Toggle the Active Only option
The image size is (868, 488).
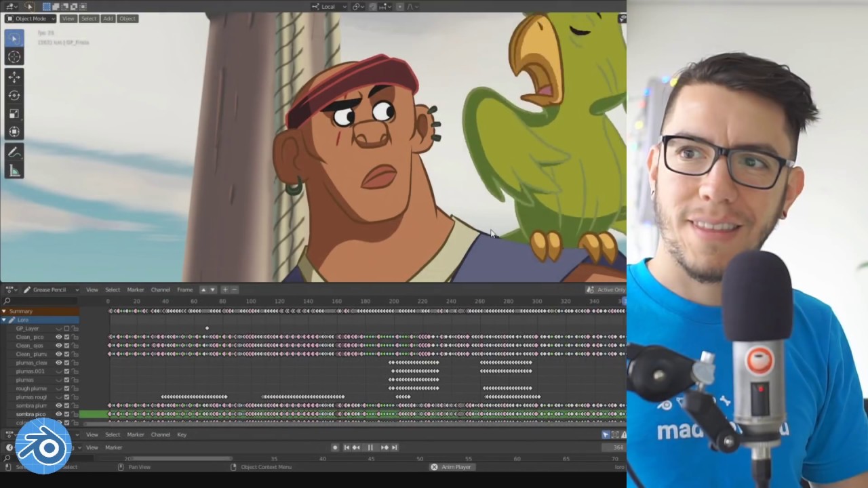tap(606, 289)
